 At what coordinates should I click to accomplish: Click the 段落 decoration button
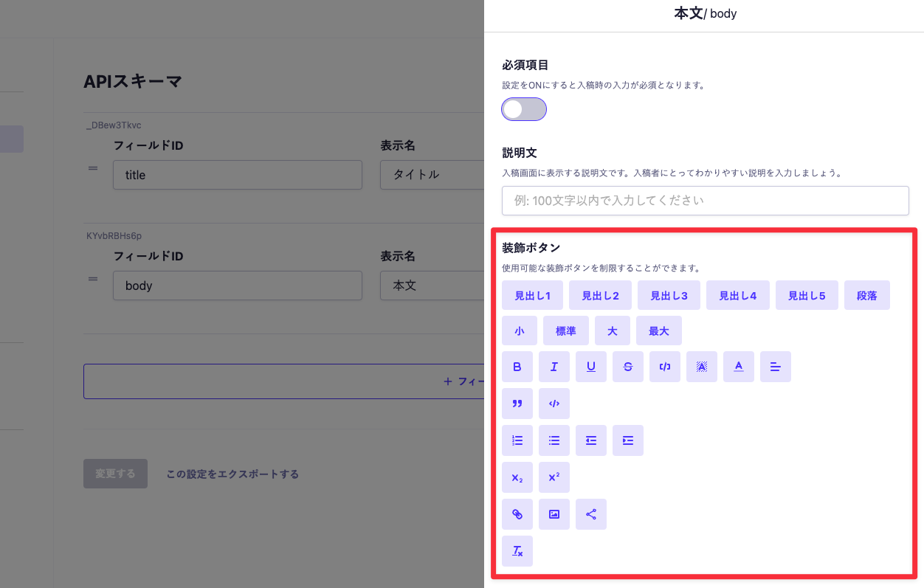[x=867, y=295]
